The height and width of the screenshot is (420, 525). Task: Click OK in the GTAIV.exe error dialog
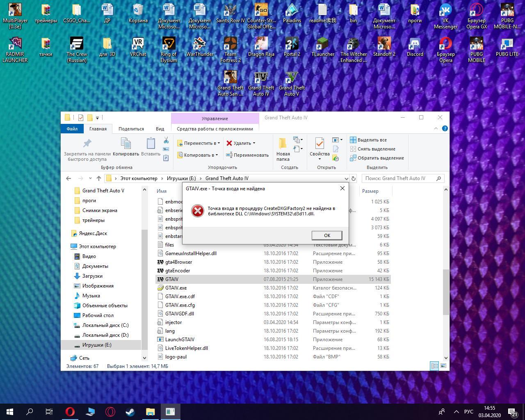click(326, 235)
